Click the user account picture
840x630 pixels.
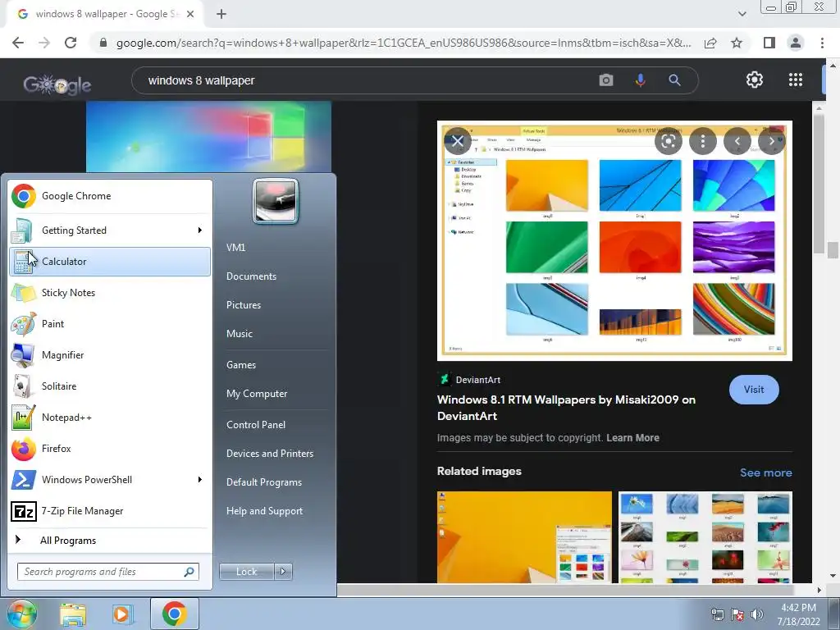(x=276, y=201)
